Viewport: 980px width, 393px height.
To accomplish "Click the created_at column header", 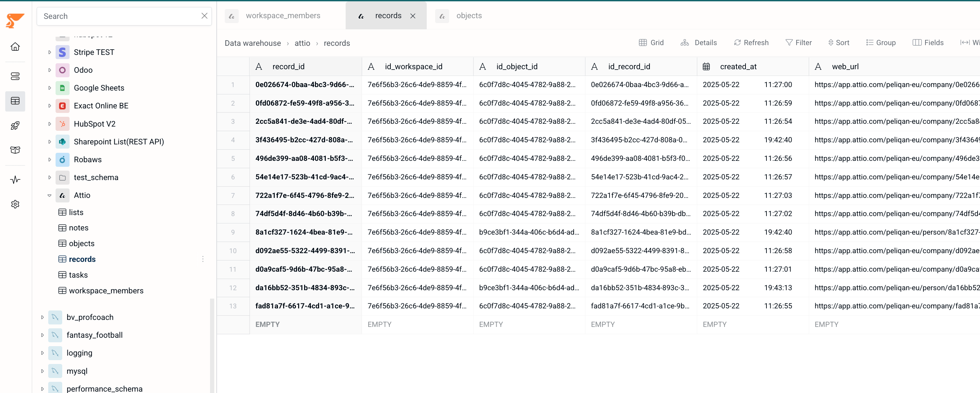I will click(752, 66).
